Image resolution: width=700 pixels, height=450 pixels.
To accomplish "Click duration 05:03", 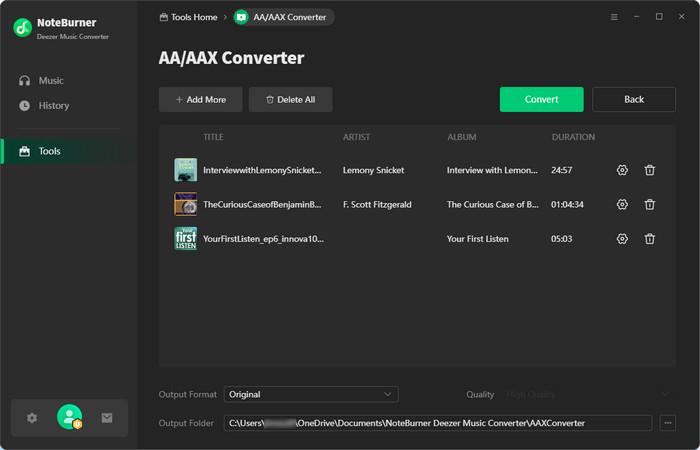I will click(x=562, y=239).
